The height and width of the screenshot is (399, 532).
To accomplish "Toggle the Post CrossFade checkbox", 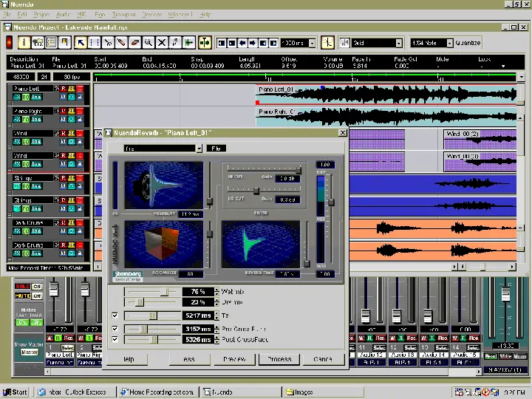I will pyautogui.click(x=115, y=339).
